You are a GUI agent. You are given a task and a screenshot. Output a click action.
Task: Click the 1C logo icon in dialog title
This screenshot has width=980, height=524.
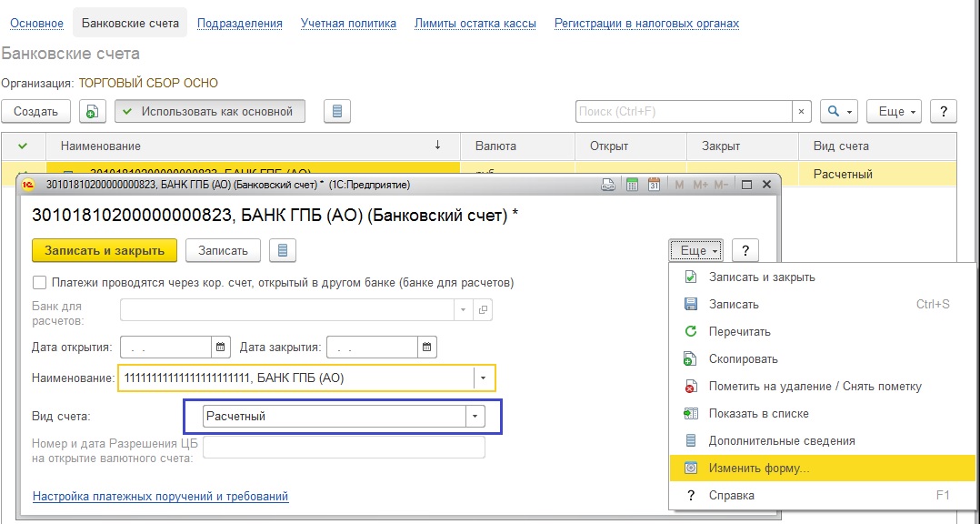coord(28,185)
